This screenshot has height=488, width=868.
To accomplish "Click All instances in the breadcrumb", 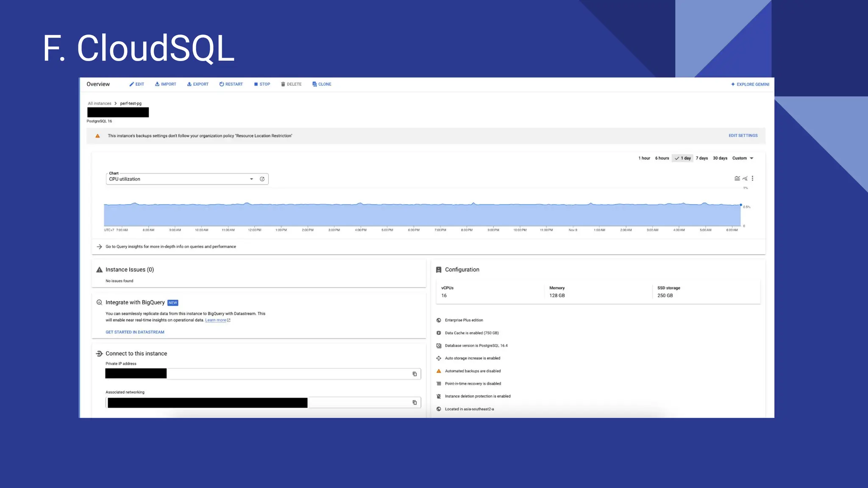I will pyautogui.click(x=100, y=103).
